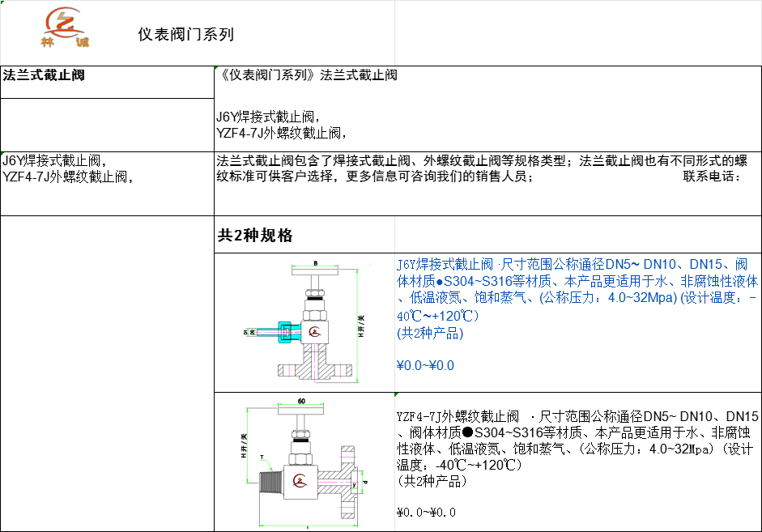Click the blue ¥0.0~¥0.0 price text
Viewport: 762px width, 532px height.
point(425,365)
